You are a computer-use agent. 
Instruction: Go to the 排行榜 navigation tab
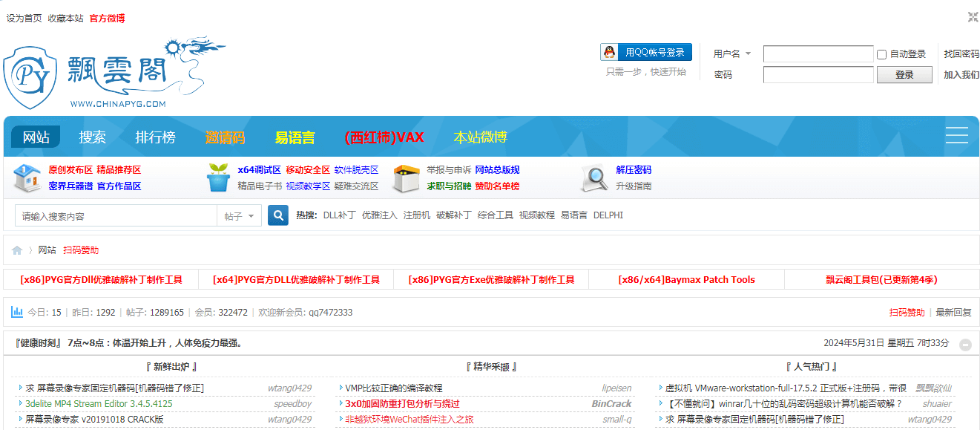155,137
